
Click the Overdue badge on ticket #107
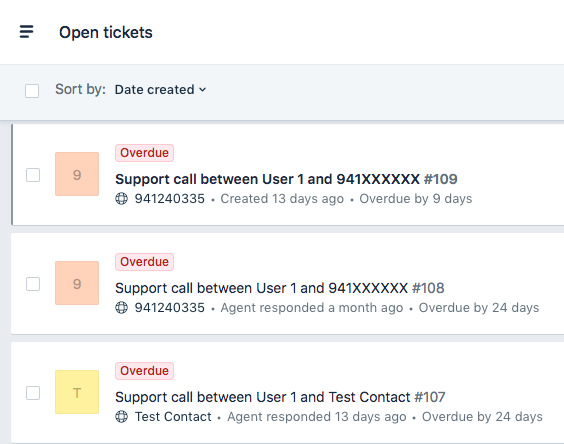click(145, 371)
